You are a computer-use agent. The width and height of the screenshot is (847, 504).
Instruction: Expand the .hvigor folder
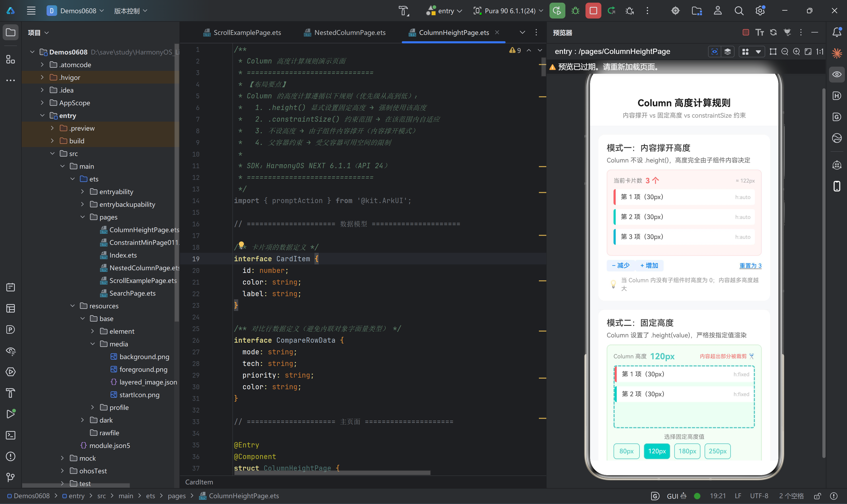point(42,77)
